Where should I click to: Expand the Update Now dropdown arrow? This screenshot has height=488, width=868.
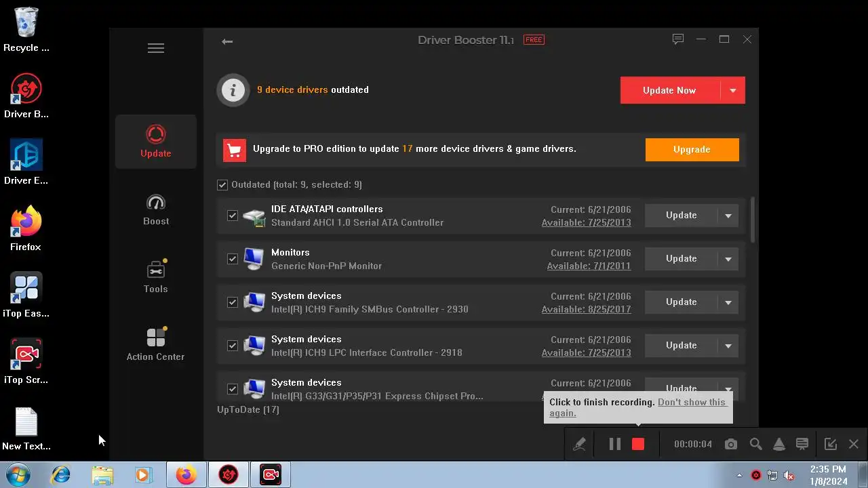pos(732,90)
